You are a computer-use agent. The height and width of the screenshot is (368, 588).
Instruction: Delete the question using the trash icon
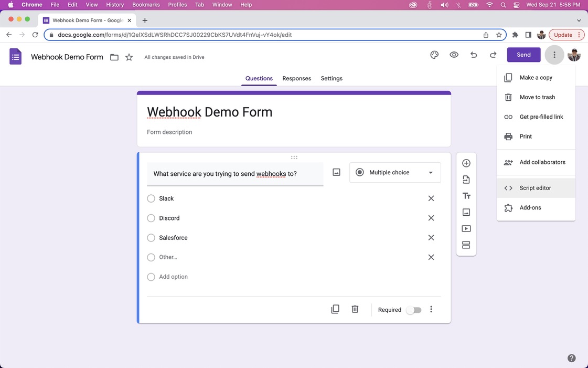click(x=355, y=309)
